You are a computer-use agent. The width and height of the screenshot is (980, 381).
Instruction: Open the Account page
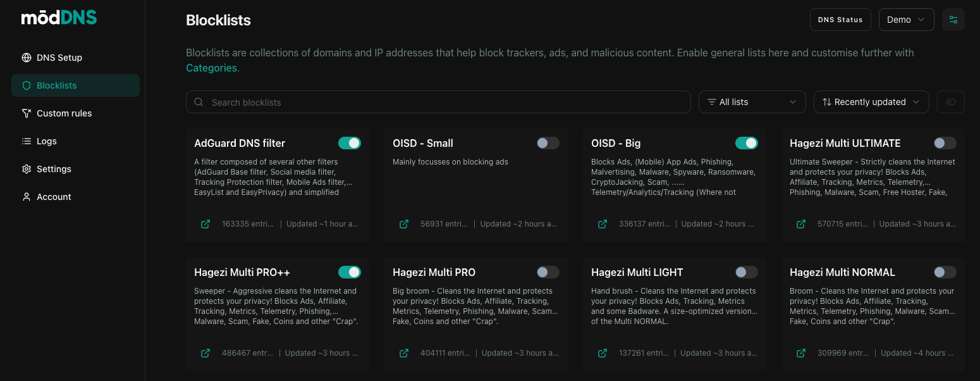pyautogui.click(x=75, y=197)
